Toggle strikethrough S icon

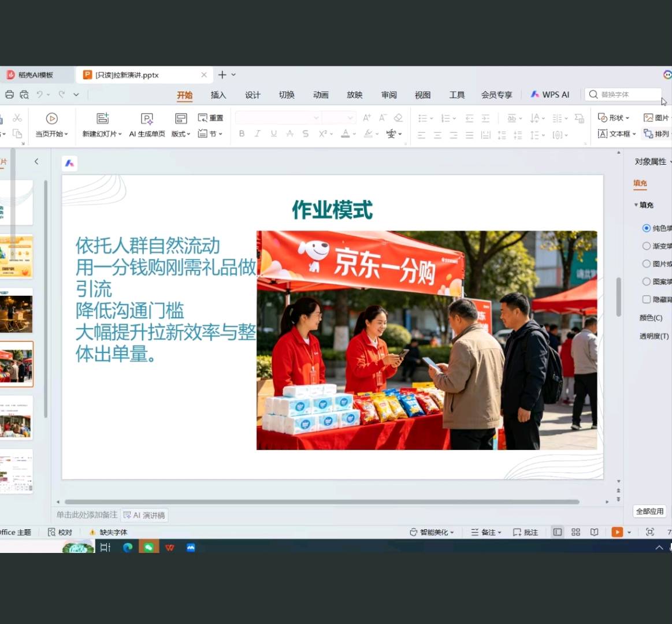click(306, 133)
